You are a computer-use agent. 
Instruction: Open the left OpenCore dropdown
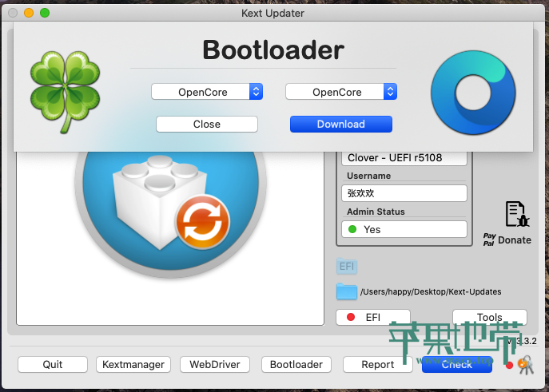[207, 92]
